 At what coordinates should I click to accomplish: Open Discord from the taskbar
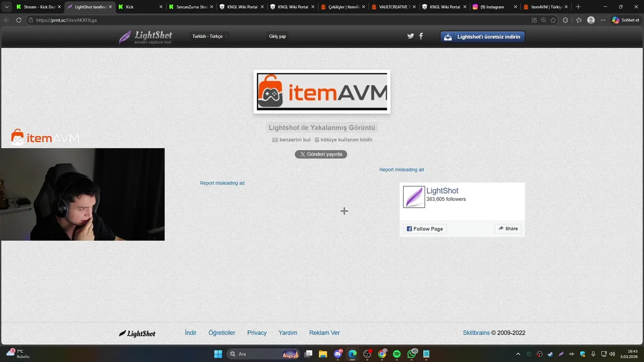(x=338, y=354)
